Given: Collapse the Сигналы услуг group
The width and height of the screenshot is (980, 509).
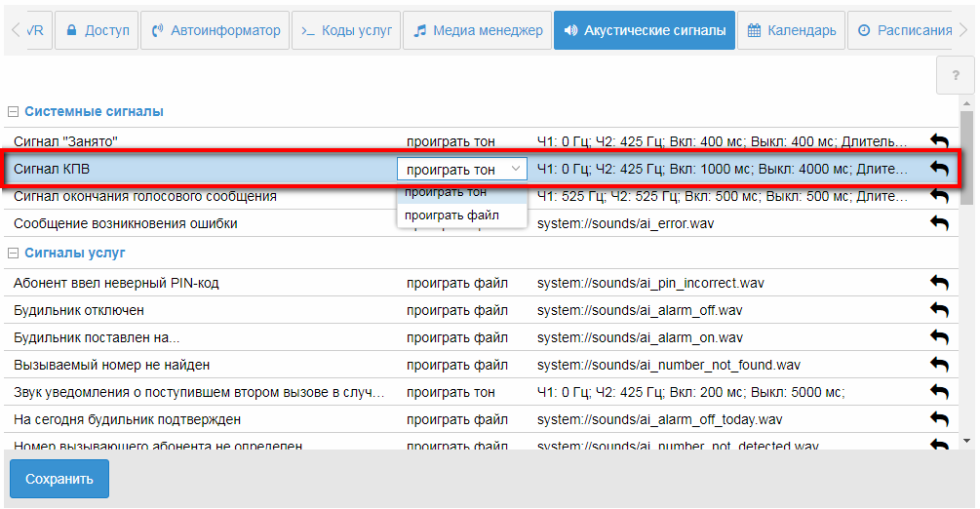Looking at the screenshot, I should [14, 253].
